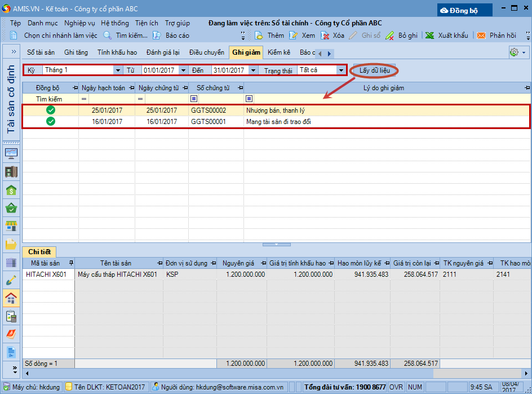Toggle sync checkmark on GGTS00001 row
Viewport: 532px width, 394px height.
click(x=51, y=122)
